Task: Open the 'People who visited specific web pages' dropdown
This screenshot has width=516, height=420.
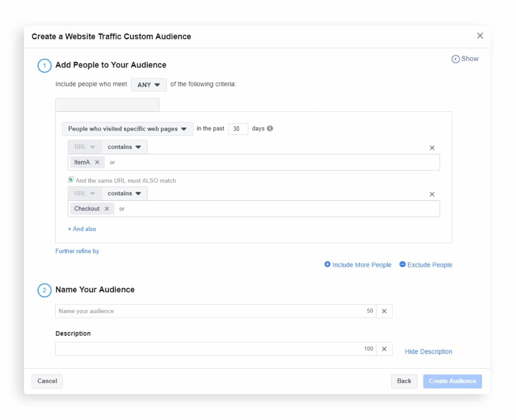Action: pyautogui.click(x=127, y=129)
